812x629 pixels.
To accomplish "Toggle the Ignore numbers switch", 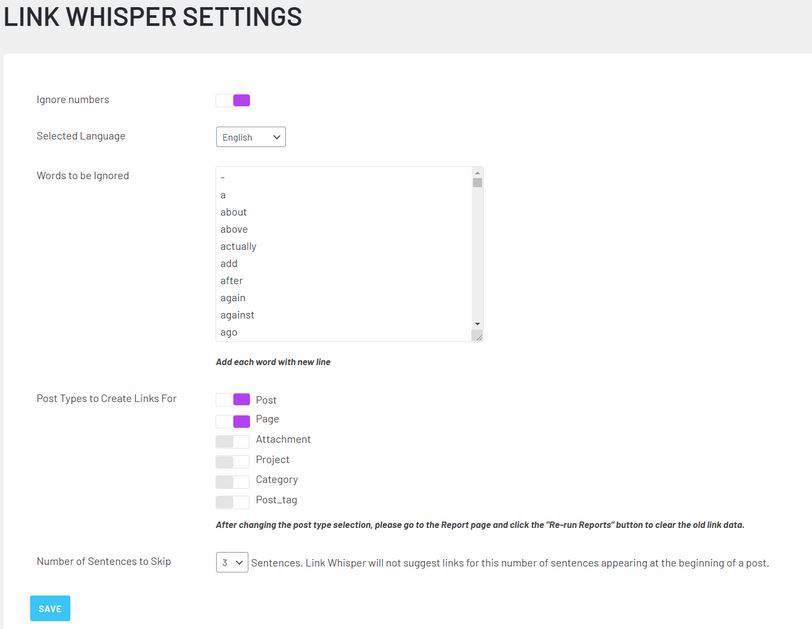I will coord(233,100).
